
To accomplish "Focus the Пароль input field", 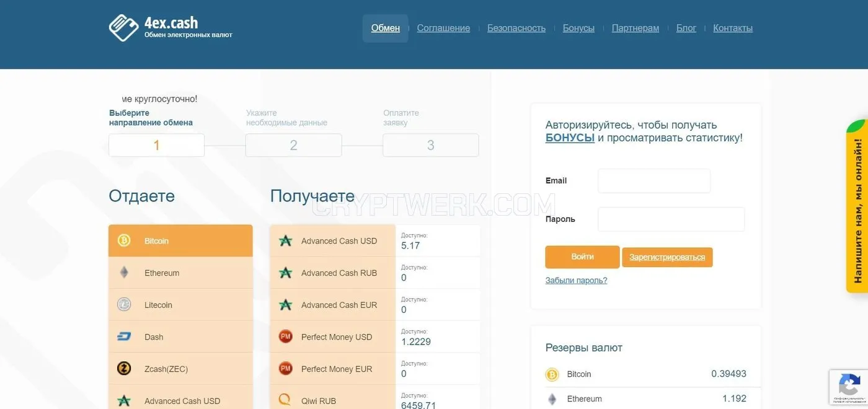I will point(671,219).
